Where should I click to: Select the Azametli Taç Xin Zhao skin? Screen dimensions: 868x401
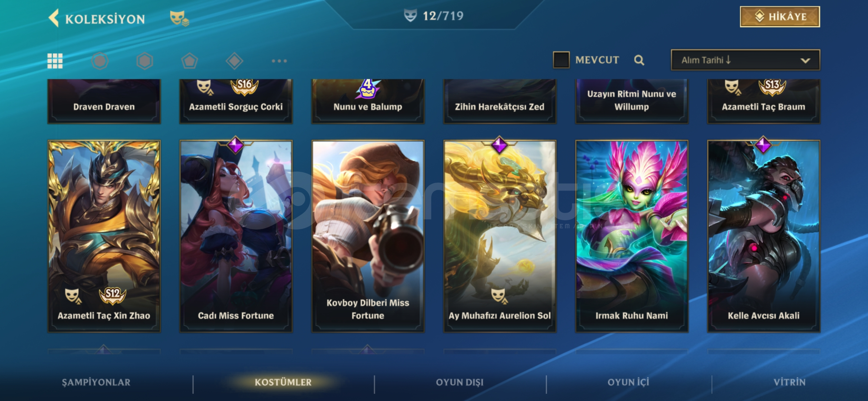pyautogui.click(x=104, y=236)
